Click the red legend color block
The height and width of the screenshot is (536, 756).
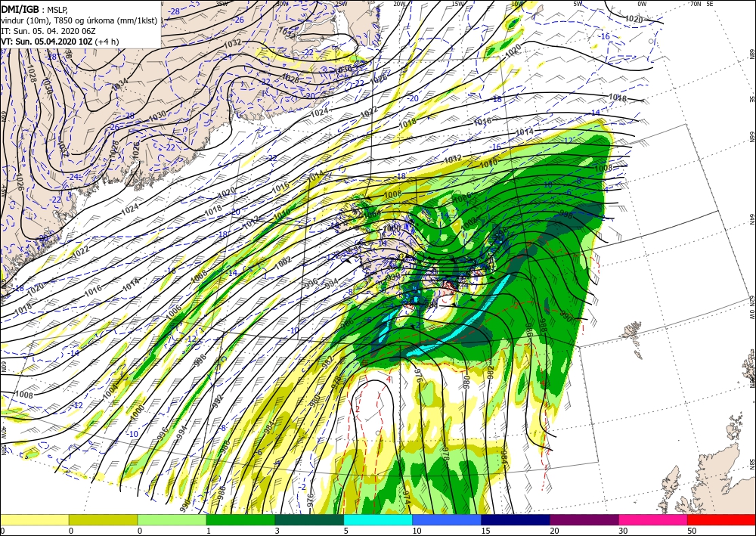click(721, 520)
